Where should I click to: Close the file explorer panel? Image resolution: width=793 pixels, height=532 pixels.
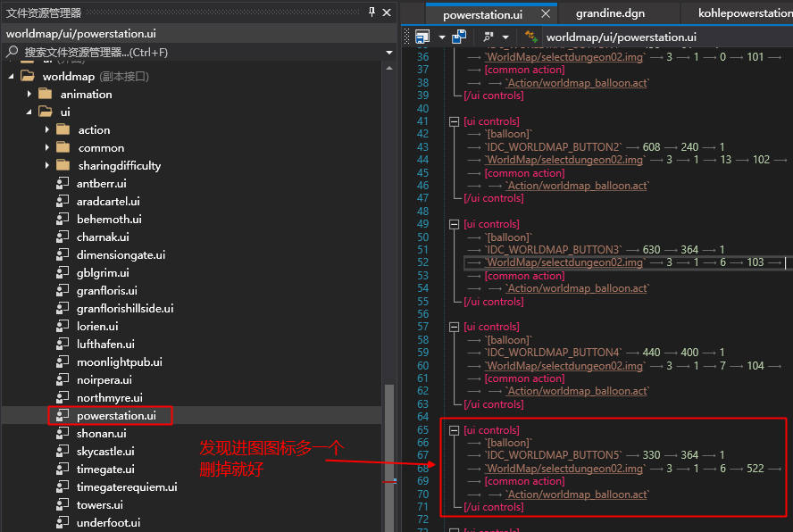click(x=387, y=12)
